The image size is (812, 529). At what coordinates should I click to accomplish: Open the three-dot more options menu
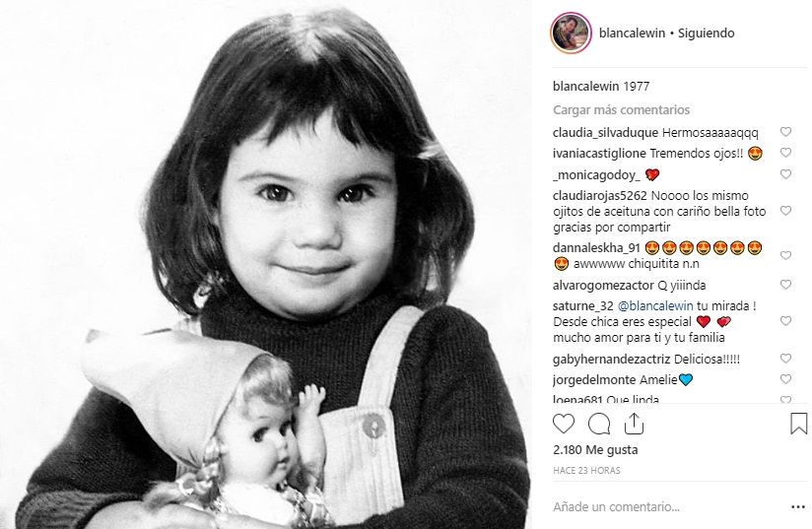pyautogui.click(x=797, y=507)
